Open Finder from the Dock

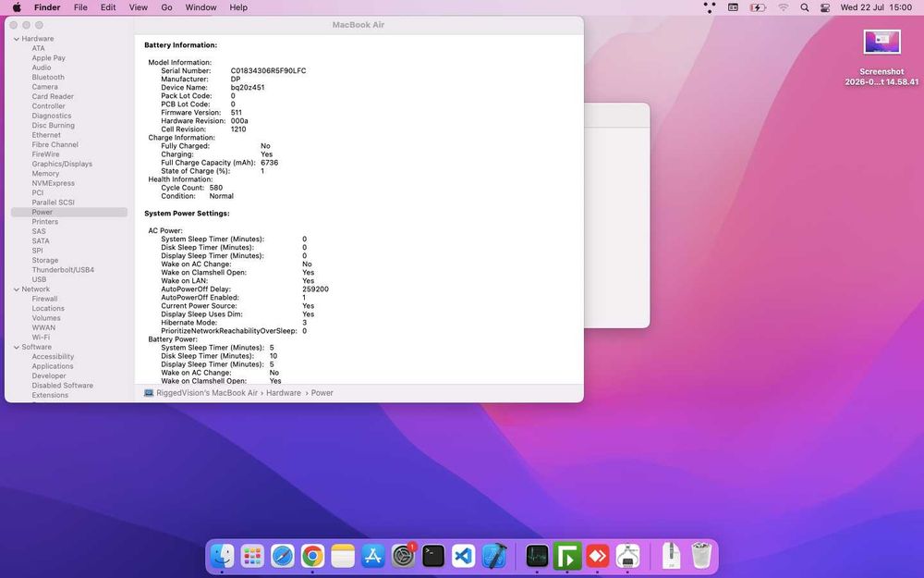pos(222,556)
